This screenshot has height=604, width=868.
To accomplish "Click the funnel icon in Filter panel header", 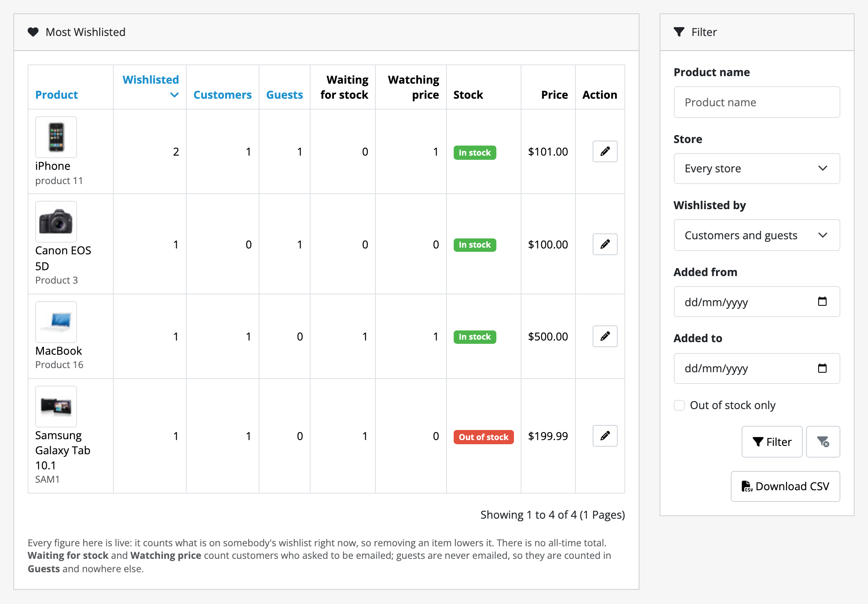I will click(x=679, y=32).
